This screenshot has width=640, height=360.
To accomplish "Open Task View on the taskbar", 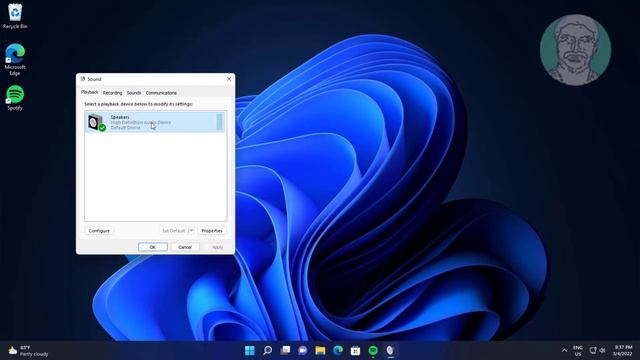I will (x=285, y=350).
